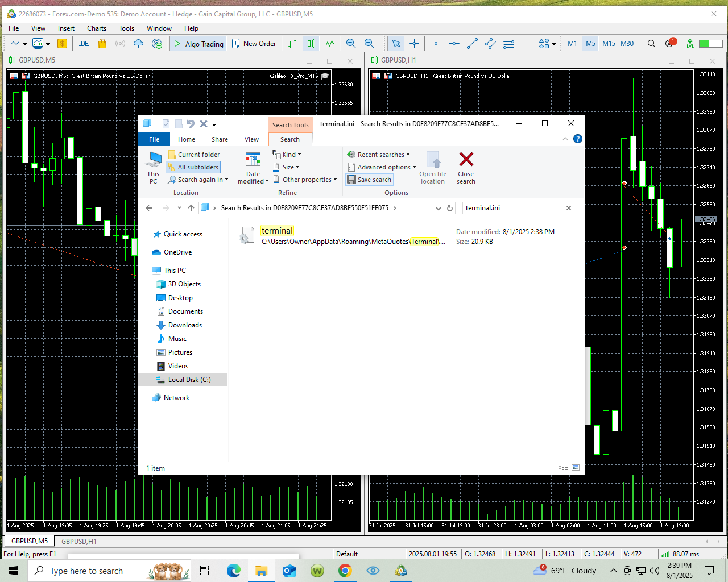Expand the Kind filter dropdown
Screen dimensions: 728x582
coord(287,155)
